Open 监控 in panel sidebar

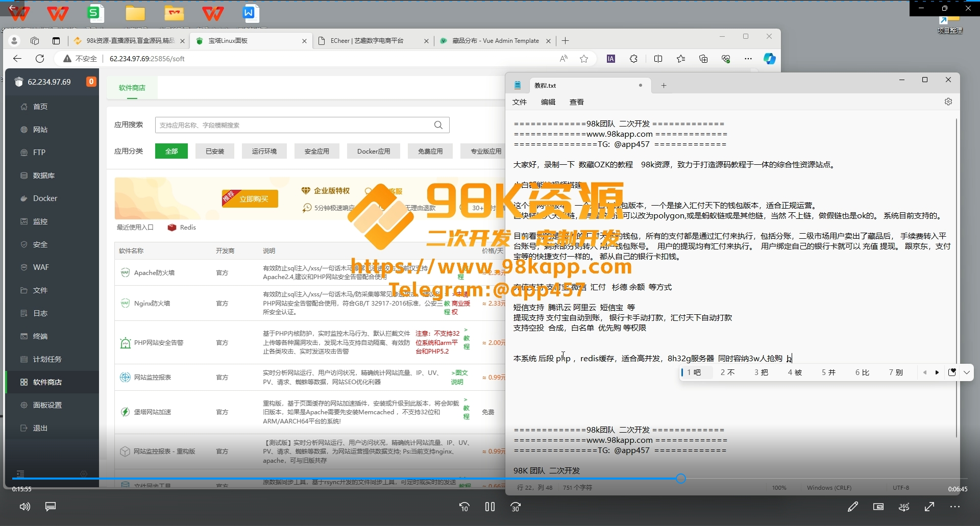point(52,221)
